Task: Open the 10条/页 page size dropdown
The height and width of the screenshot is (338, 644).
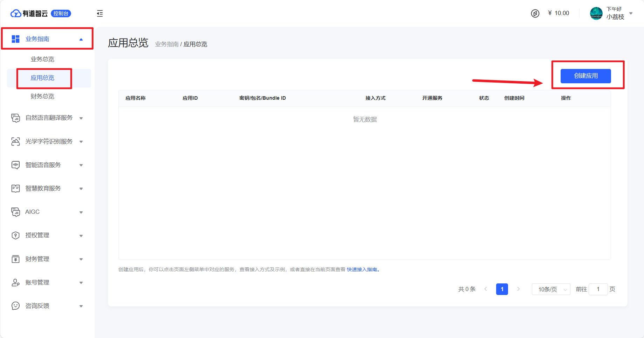Action: [551, 289]
